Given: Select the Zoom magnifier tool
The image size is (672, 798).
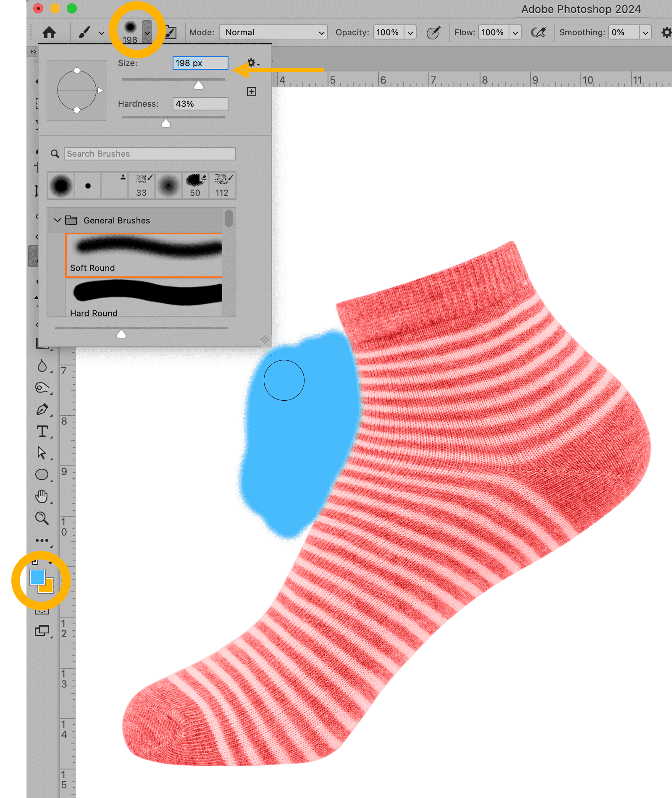Looking at the screenshot, I should [x=42, y=518].
